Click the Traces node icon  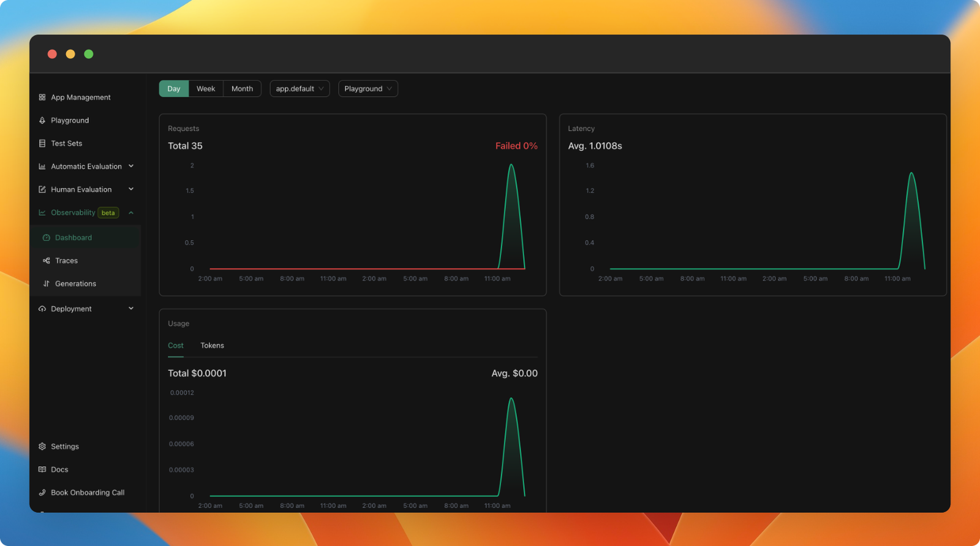pyautogui.click(x=46, y=260)
